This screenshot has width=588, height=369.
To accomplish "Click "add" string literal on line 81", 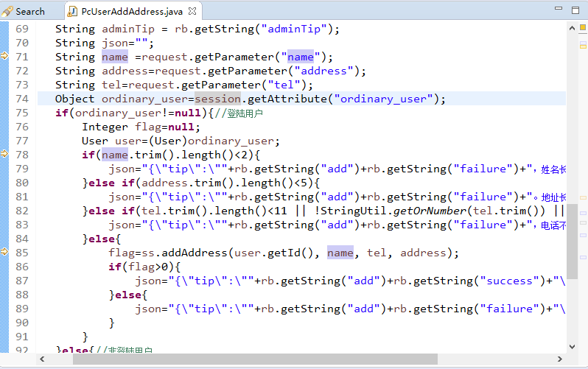I will (337, 197).
